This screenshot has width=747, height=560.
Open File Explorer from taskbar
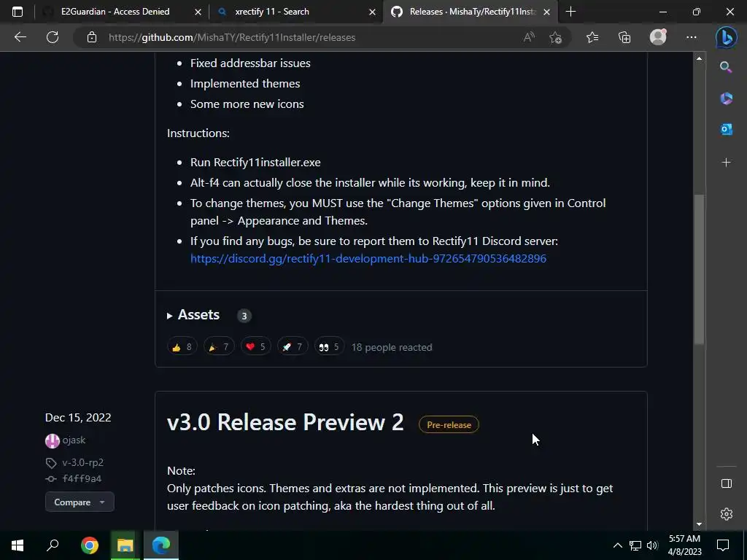125,545
